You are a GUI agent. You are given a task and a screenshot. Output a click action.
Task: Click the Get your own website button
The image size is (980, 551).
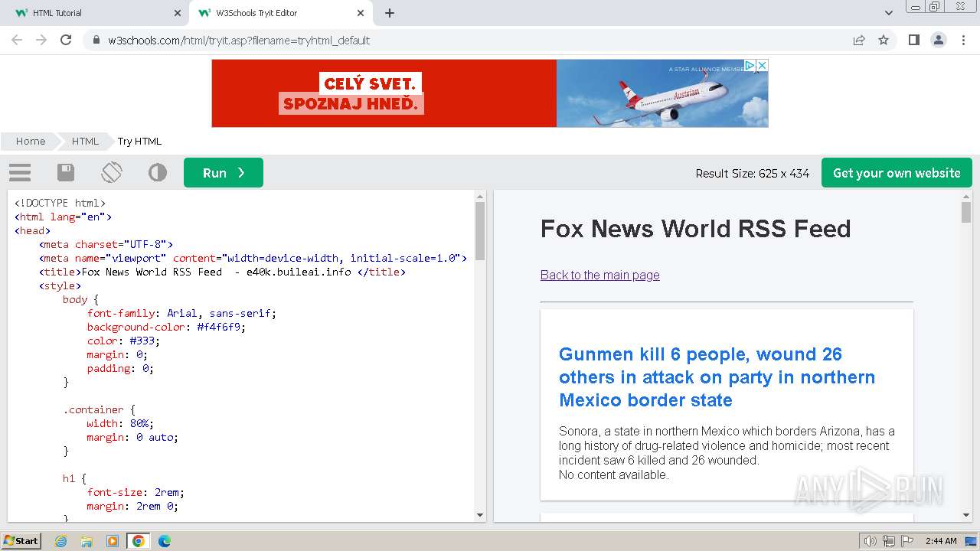(897, 173)
